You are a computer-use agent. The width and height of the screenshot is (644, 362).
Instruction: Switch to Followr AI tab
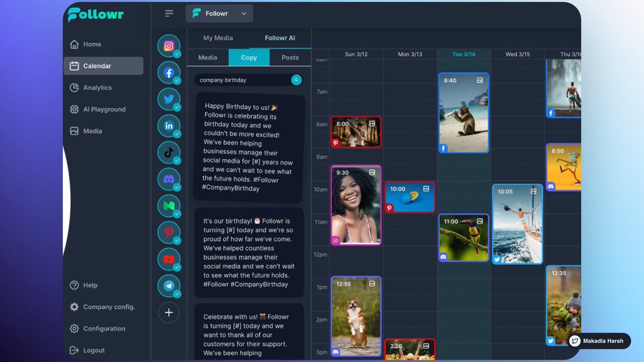point(280,38)
